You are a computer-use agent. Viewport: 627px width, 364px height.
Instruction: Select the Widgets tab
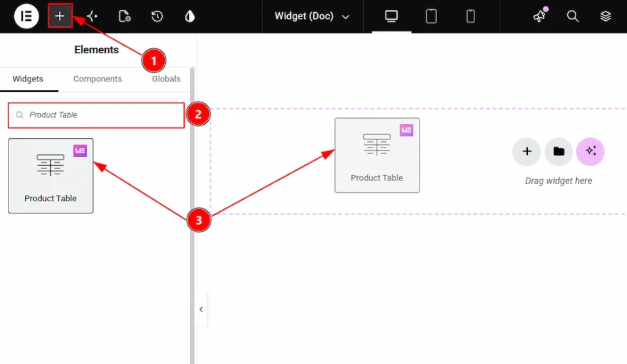coord(28,79)
